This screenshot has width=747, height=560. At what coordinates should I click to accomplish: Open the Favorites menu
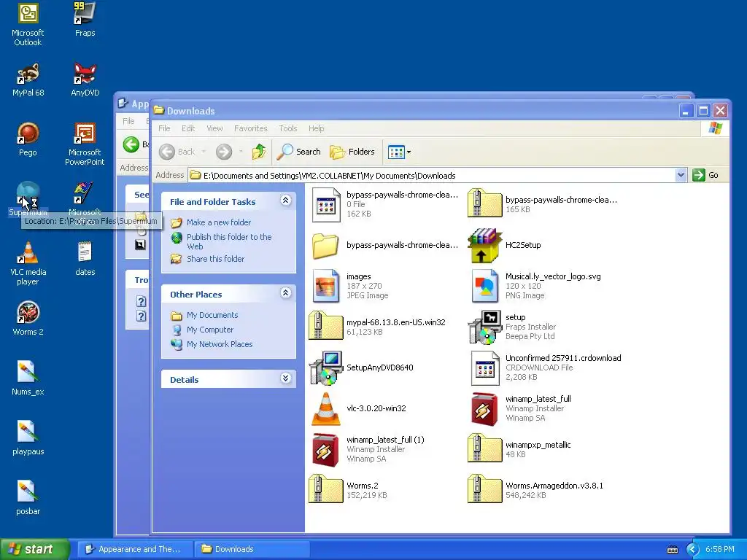251,128
